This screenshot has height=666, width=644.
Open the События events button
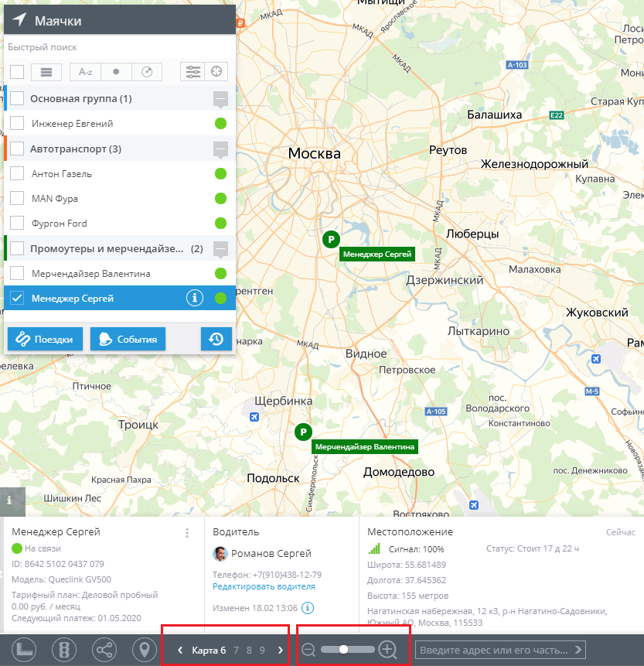pos(128,339)
